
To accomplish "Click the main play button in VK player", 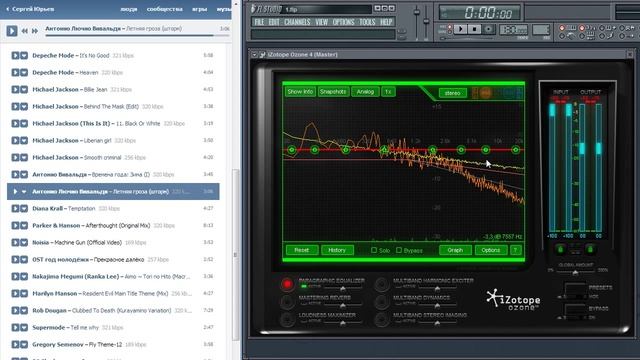I will tap(12, 31).
